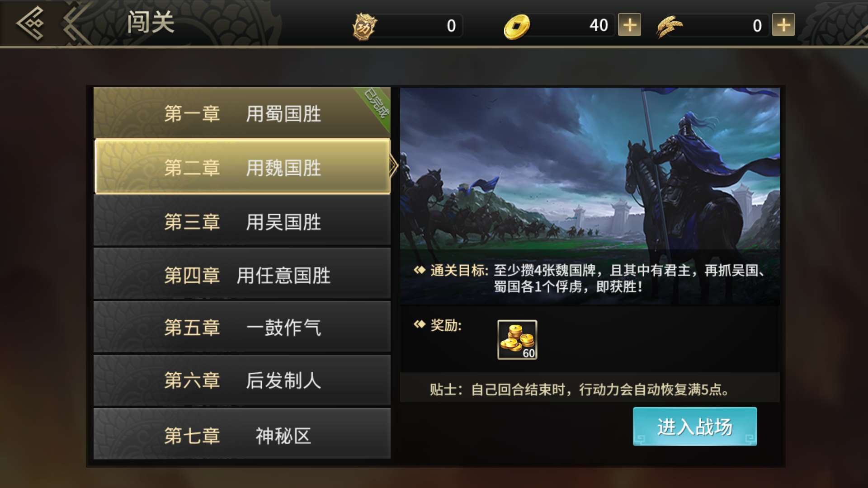Tap the wheat grain resource icon
The height and width of the screenshot is (488, 868).
(670, 26)
